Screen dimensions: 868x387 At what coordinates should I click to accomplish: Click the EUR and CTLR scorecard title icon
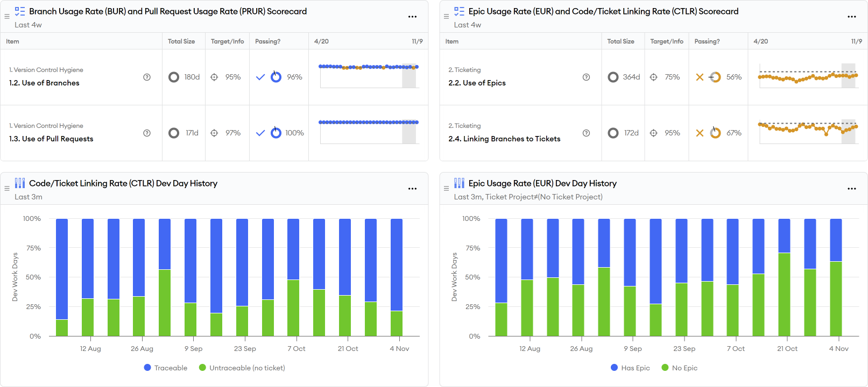[x=459, y=11]
